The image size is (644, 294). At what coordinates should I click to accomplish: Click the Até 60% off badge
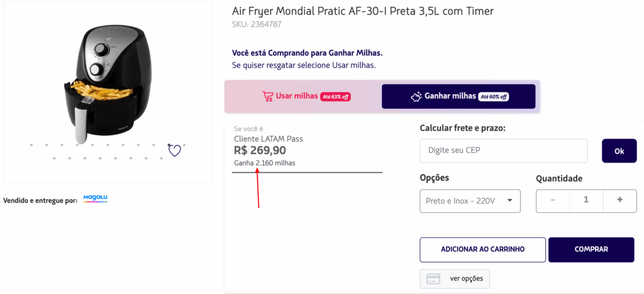pos(493,97)
